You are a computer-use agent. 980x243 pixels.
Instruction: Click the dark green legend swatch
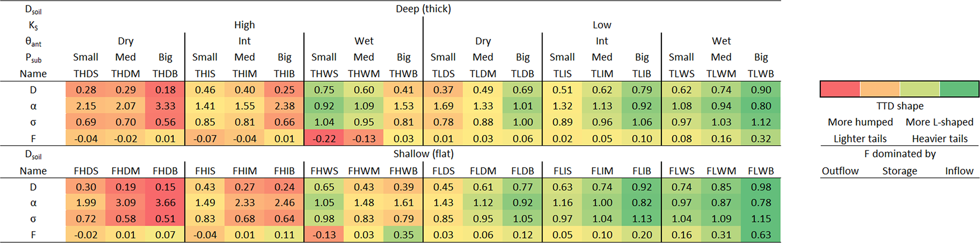[959, 89]
